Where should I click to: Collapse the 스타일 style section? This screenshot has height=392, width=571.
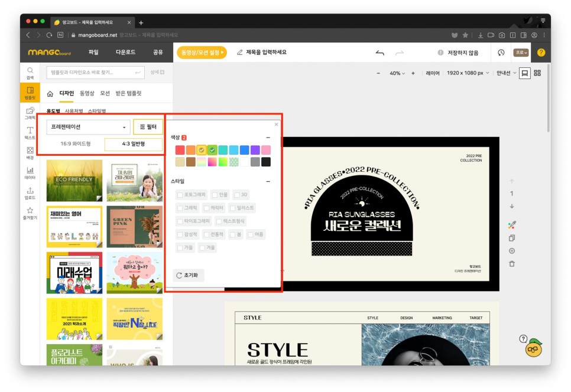pyautogui.click(x=268, y=181)
